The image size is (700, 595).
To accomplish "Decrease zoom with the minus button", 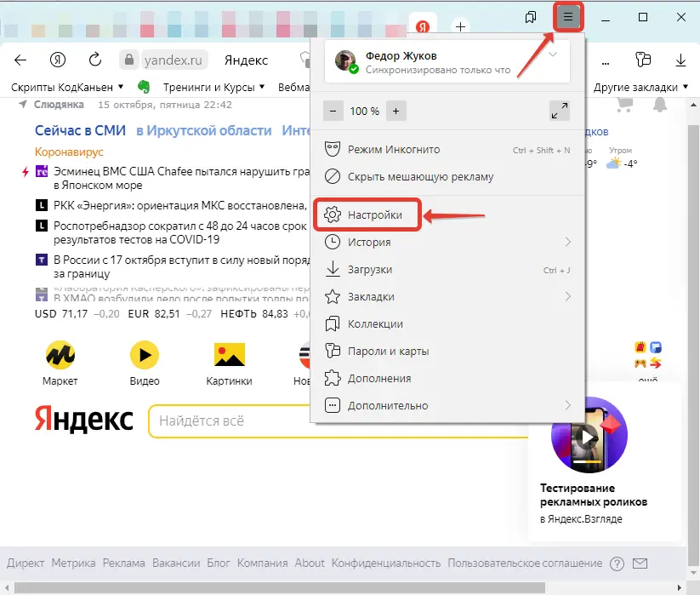I will pyautogui.click(x=333, y=111).
